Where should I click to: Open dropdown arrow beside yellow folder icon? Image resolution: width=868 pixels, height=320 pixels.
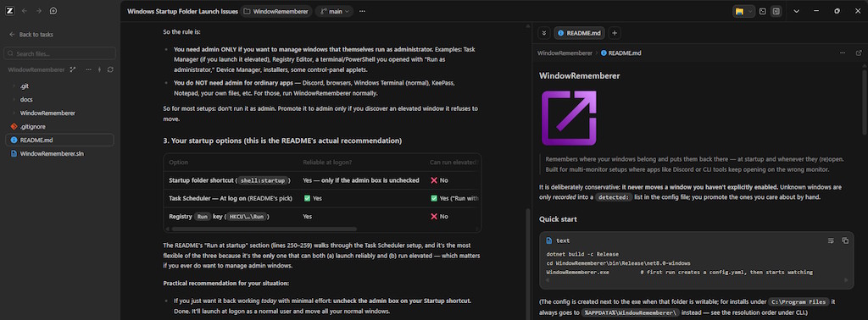(x=750, y=11)
